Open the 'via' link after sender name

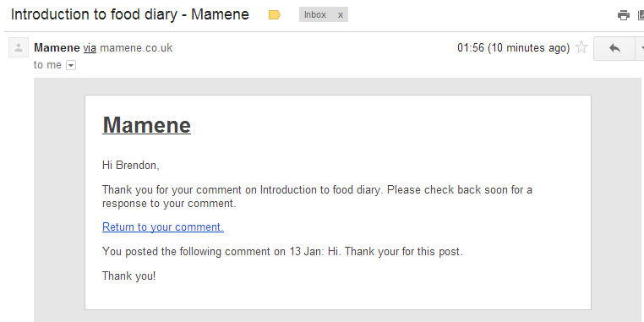(90, 48)
